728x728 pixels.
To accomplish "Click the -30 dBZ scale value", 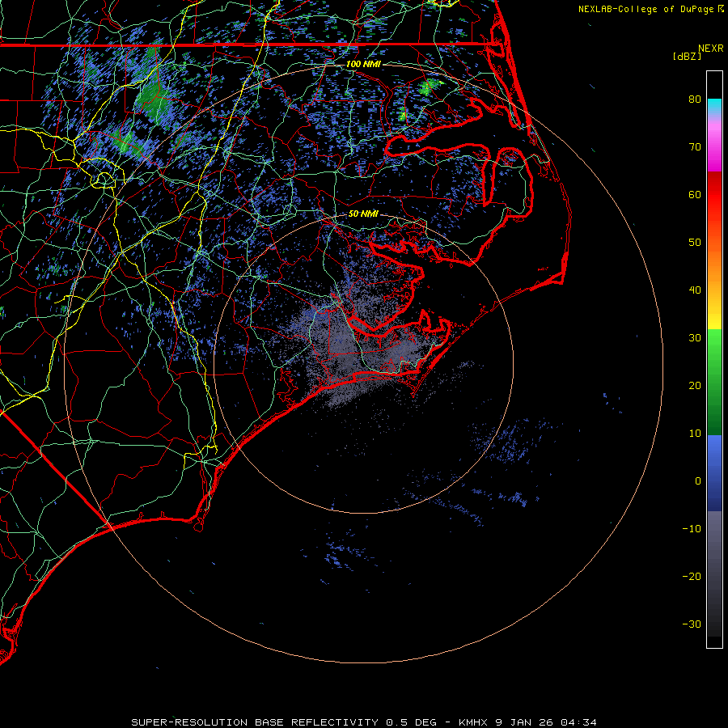I will coord(692,624).
